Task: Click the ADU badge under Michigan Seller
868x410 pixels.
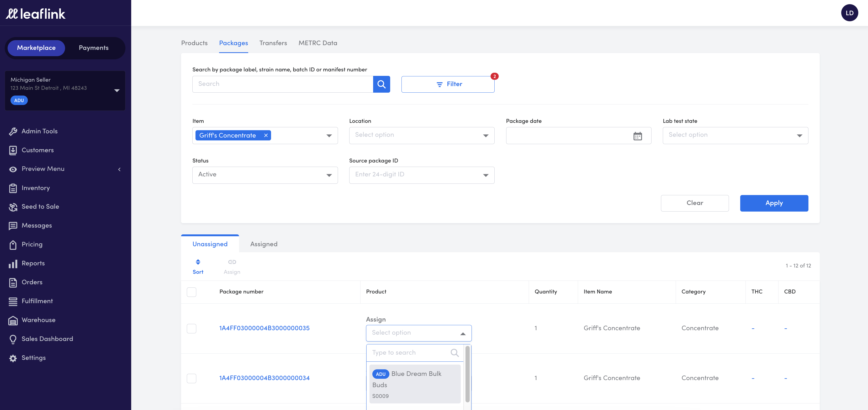Action: point(19,100)
